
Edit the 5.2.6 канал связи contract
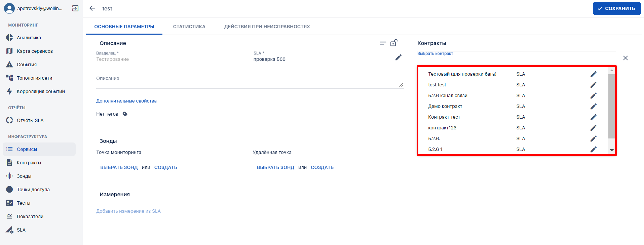(x=594, y=95)
